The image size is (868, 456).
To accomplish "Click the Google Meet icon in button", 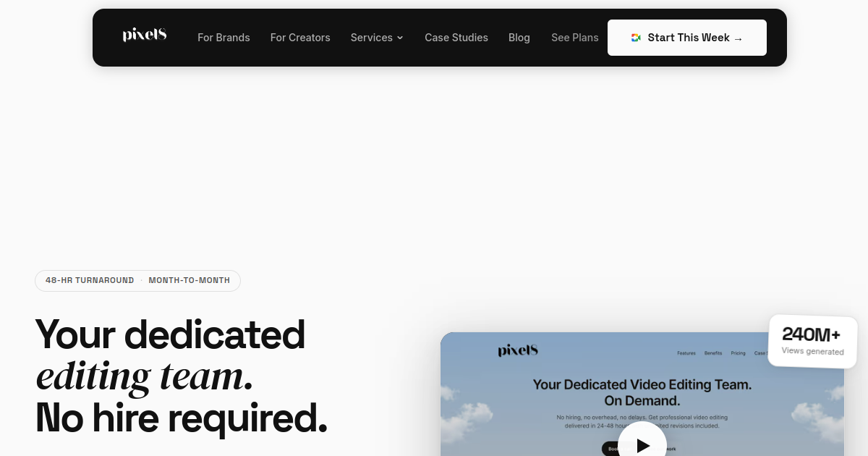I will [636, 38].
